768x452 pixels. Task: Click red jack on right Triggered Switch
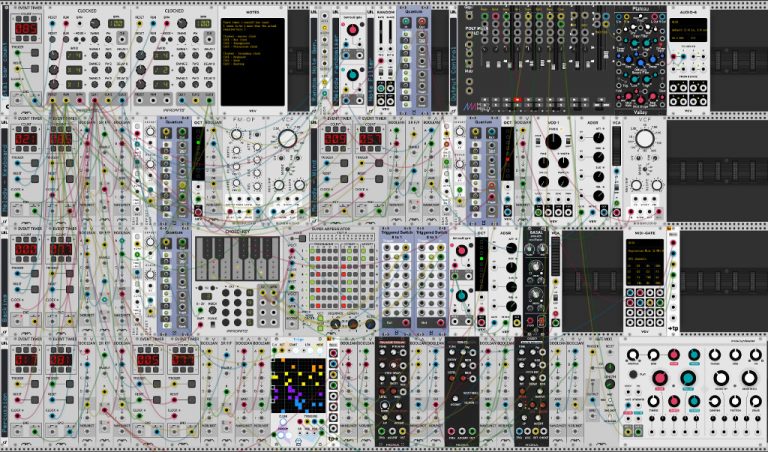point(440,323)
